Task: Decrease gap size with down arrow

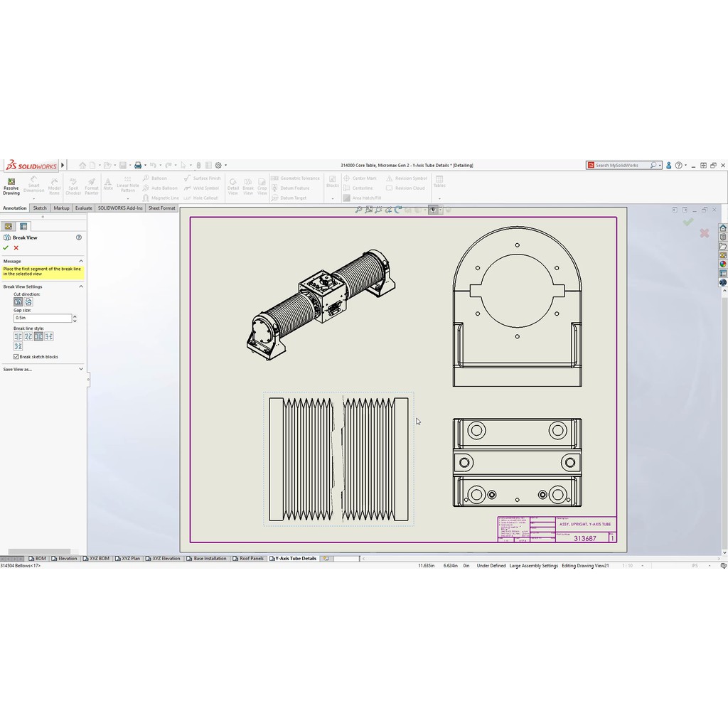Action: coord(75,321)
